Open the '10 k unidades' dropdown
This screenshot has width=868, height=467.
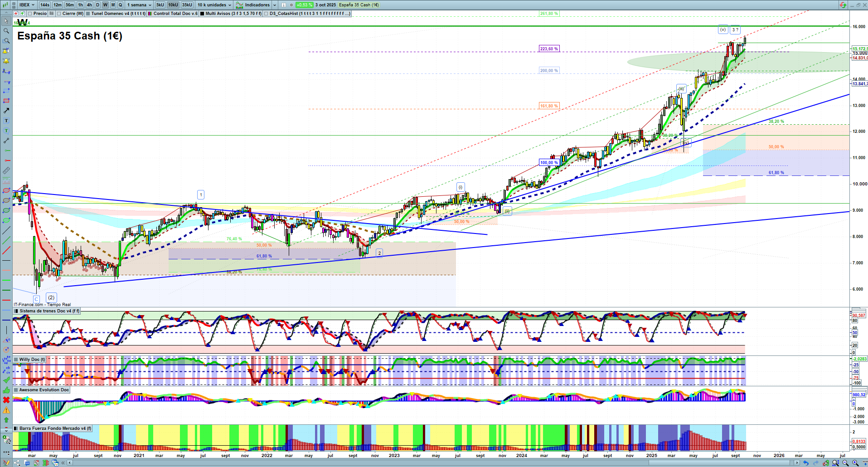[x=214, y=5]
